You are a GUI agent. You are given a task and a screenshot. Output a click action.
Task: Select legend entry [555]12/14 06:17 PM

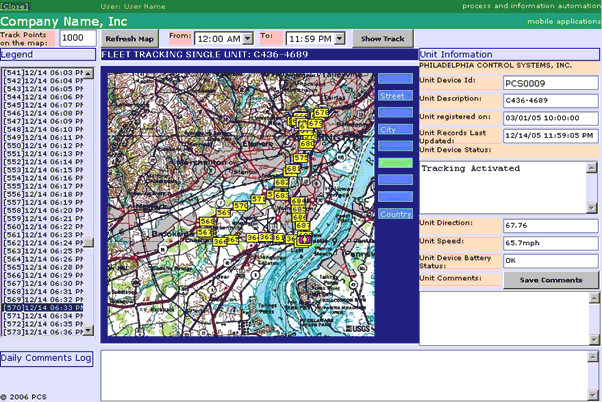tap(43, 186)
